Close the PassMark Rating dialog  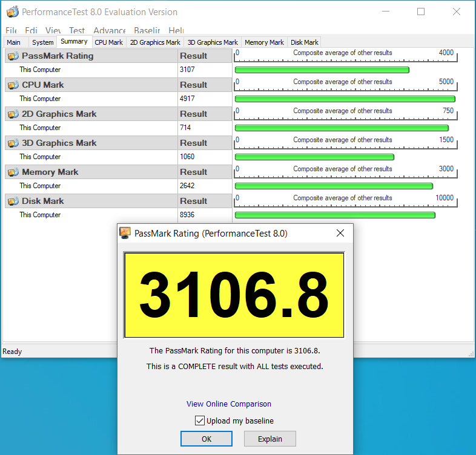[x=340, y=233]
